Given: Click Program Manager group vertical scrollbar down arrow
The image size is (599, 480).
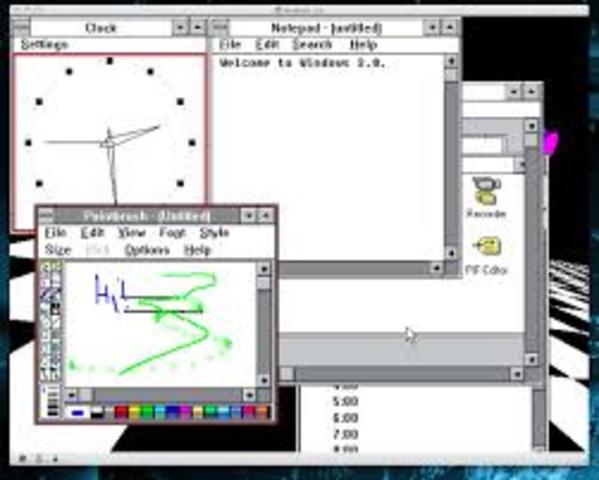Looking at the screenshot, I should (531, 359).
